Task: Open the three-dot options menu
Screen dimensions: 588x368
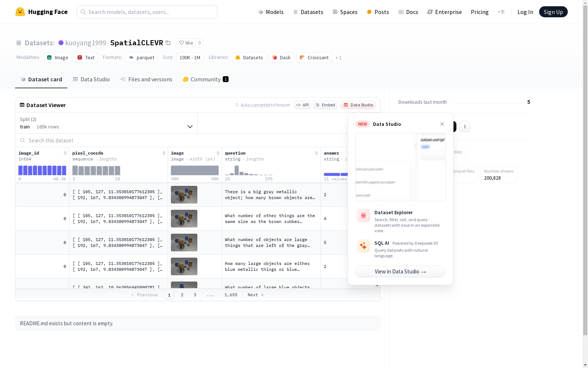Action: click(x=465, y=127)
